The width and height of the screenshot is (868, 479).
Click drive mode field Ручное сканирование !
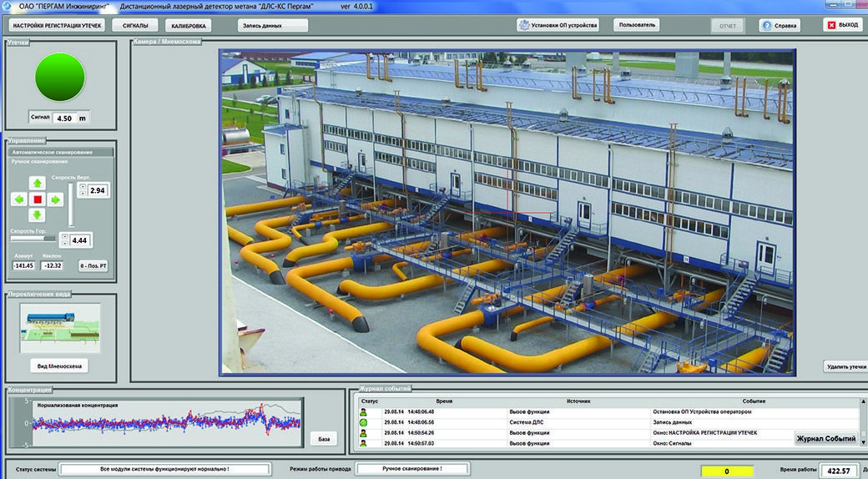tap(411, 468)
